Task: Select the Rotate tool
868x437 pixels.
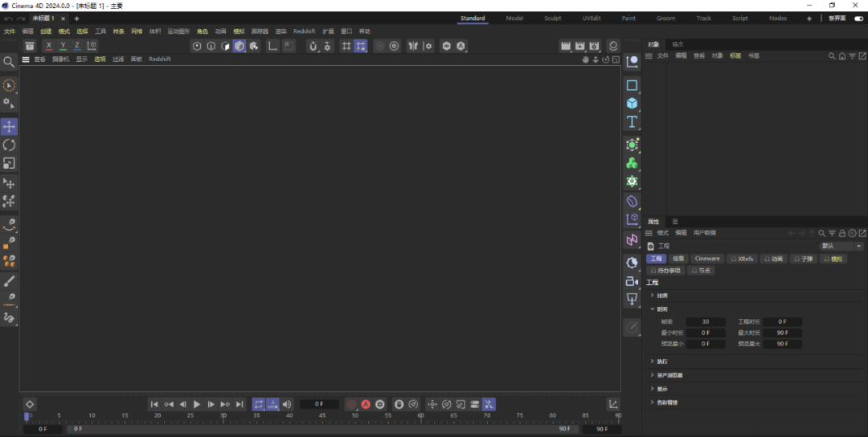Action: (x=9, y=145)
